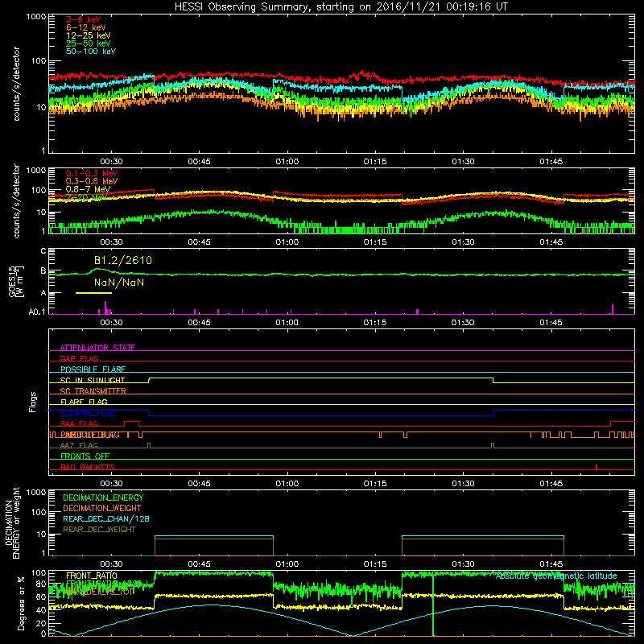This screenshot has height=644, width=644.
Task: Select the GAP_FLAG label
Action: click(x=79, y=358)
